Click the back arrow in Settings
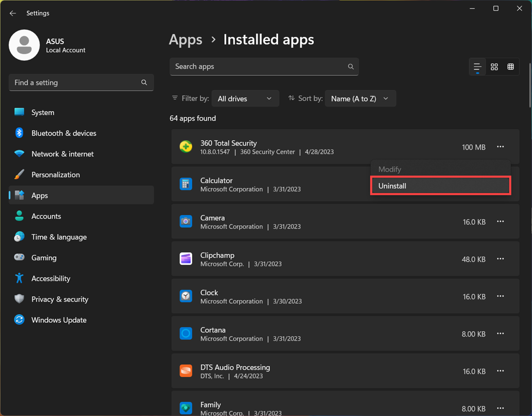This screenshot has height=416, width=532. pos(13,13)
